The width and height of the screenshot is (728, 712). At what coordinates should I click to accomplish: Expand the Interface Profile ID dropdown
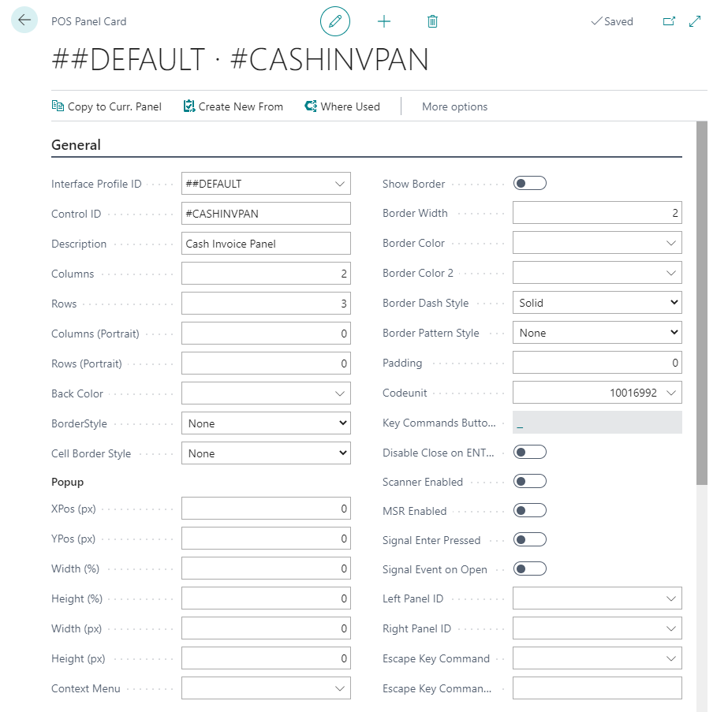pos(340,184)
